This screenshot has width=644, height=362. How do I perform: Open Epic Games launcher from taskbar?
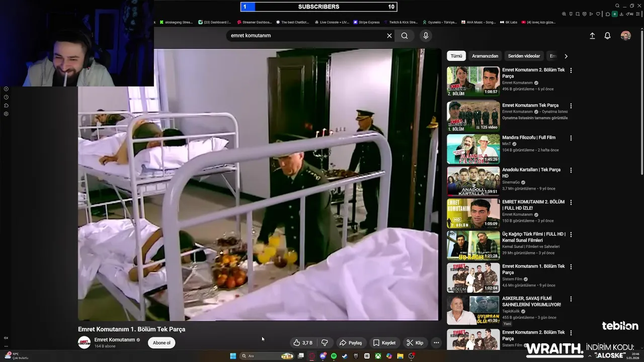356,356
